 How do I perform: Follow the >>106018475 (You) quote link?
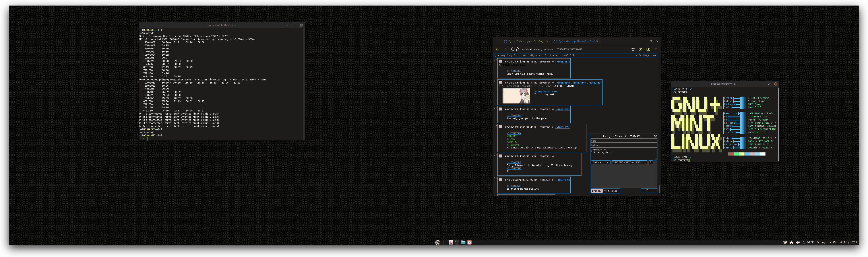546,92
